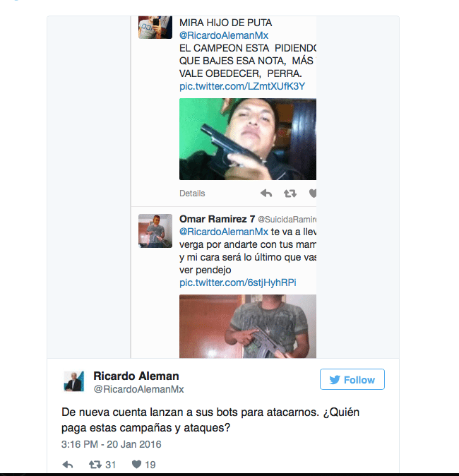Open the Details link under the embedded tweet
This screenshot has height=476, width=459.
coord(192,194)
